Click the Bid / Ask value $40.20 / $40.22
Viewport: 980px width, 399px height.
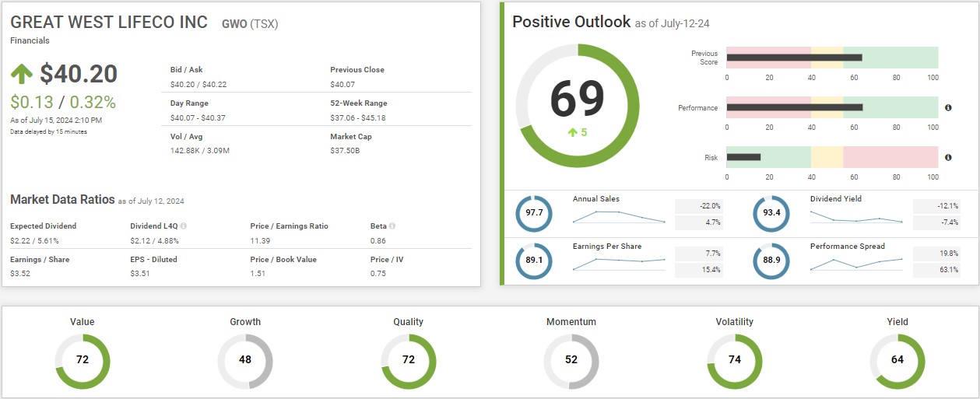pos(198,84)
